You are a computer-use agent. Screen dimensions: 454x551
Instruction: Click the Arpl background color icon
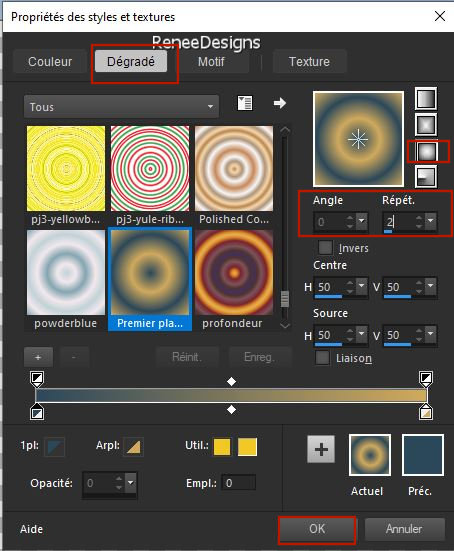click(x=133, y=447)
